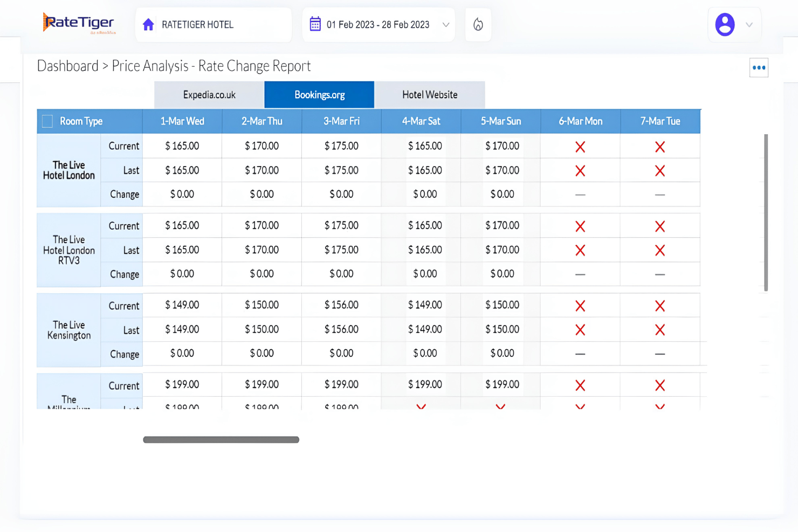Screen dimensions: 798x532
Task: Click the home icon beside RATETIGER HOTEL
Action: pyautogui.click(x=148, y=25)
